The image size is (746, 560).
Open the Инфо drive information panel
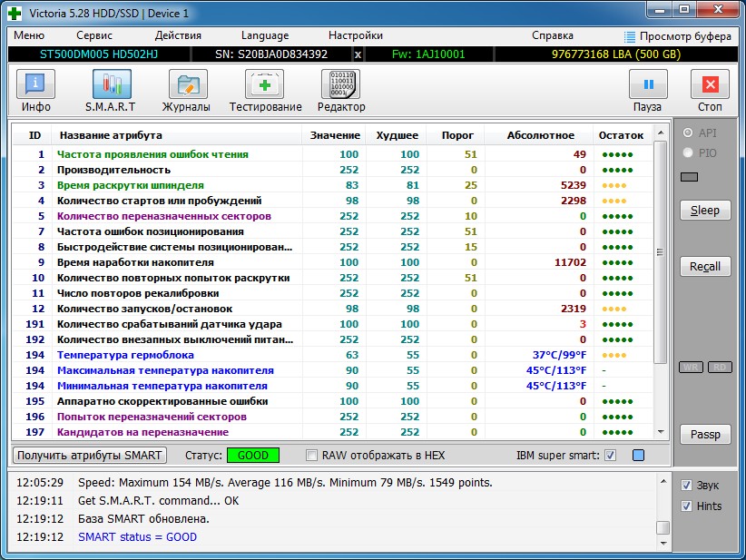click(35, 90)
